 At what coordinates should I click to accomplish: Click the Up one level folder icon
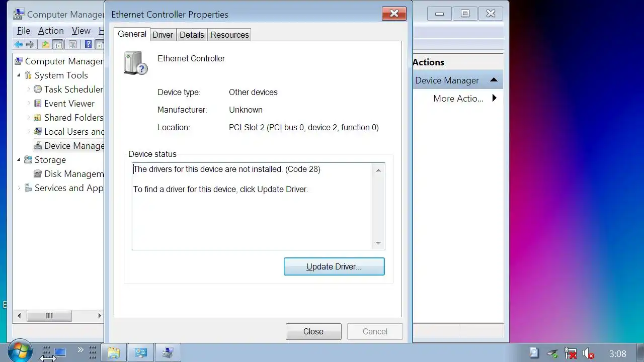[x=46, y=44]
